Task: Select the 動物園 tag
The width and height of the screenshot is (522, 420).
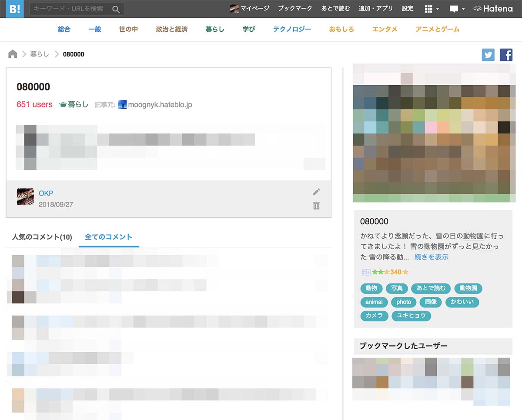Action: (x=468, y=288)
